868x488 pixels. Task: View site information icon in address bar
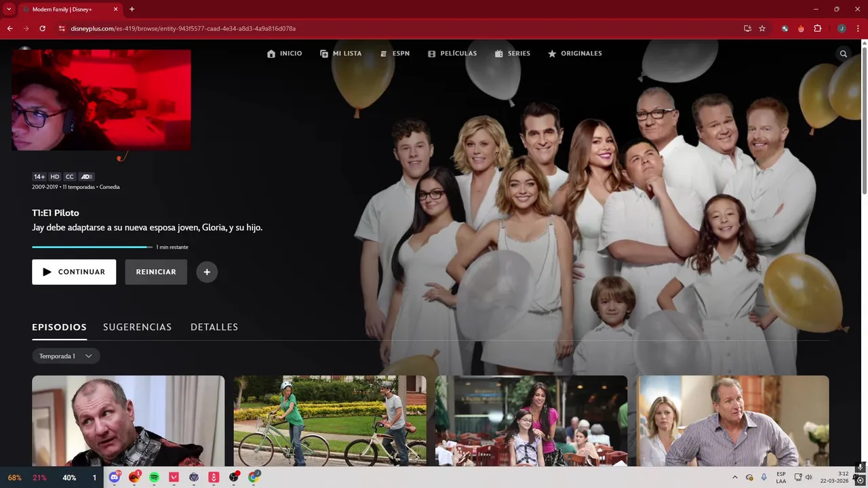(62, 28)
